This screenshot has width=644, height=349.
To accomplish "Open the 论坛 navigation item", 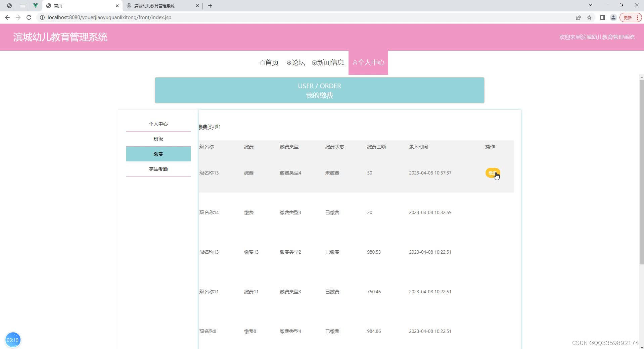I will (296, 63).
